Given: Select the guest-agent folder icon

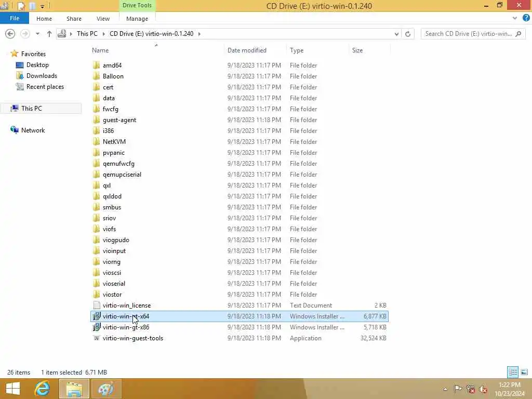Looking at the screenshot, I should pyautogui.click(x=96, y=120).
